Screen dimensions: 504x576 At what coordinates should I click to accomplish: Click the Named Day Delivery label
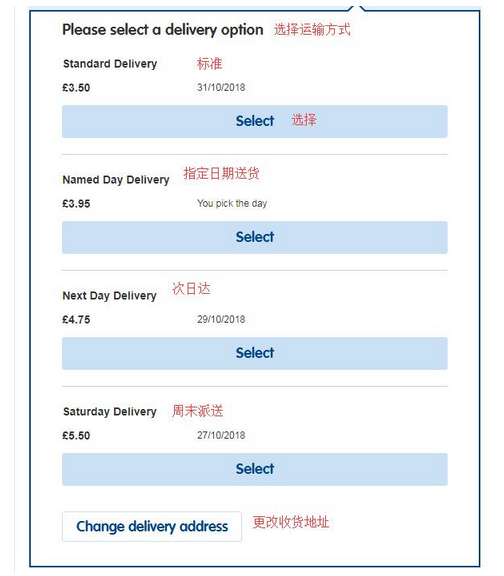pyautogui.click(x=116, y=180)
